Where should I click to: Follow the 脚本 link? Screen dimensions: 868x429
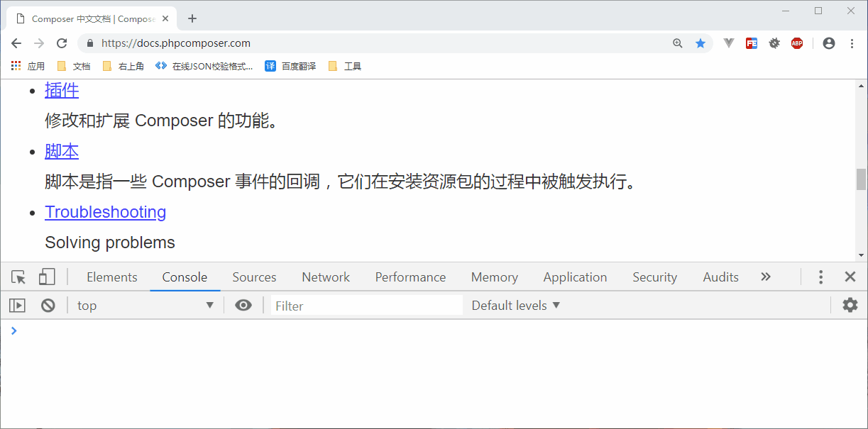62,151
